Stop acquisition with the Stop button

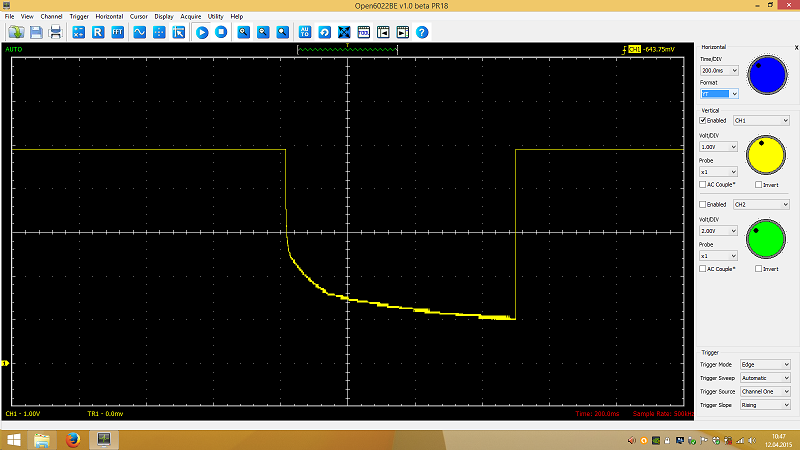221,32
